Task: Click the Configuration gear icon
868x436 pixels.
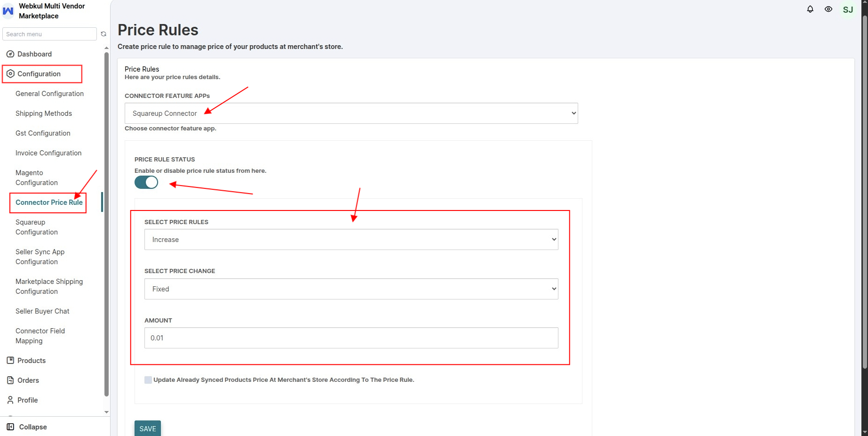Action: pyautogui.click(x=10, y=74)
